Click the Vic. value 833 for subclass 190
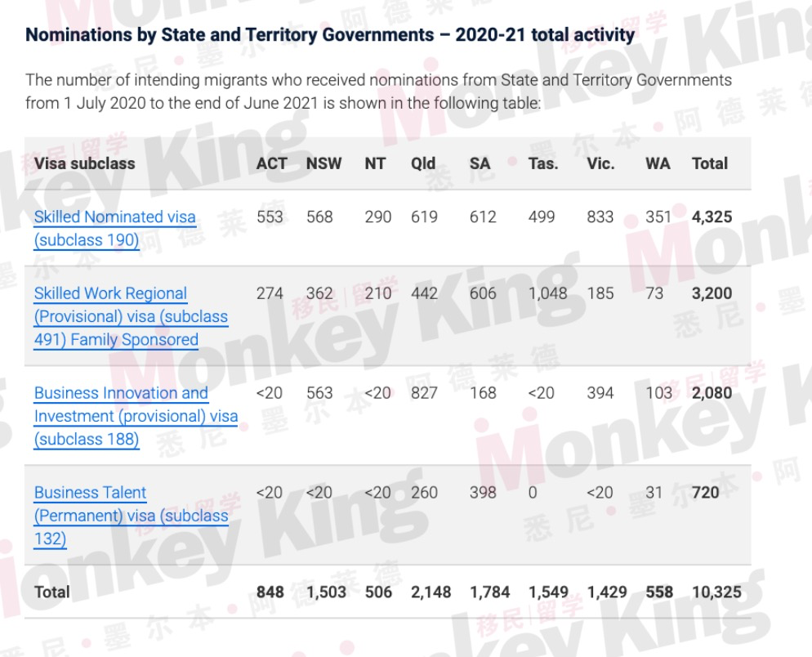This screenshot has height=657, width=812. pos(600,217)
